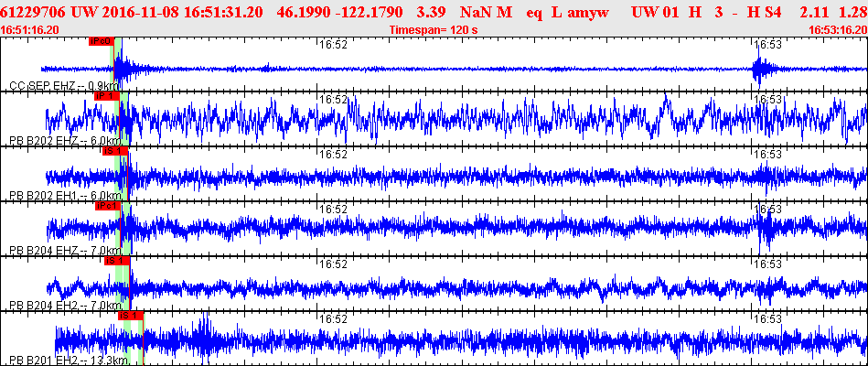Select the red pick marker on PB B202 EHZ

(106, 96)
